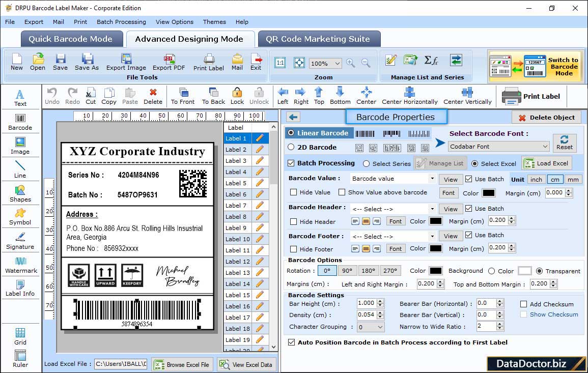Click the zoom in magnifier icon
The width and height of the screenshot is (588, 373).
[x=351, y=63]
